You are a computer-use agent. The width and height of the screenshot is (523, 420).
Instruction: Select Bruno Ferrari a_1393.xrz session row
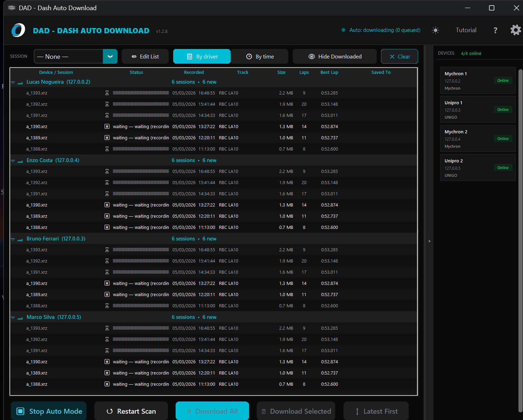coord(213,250)
